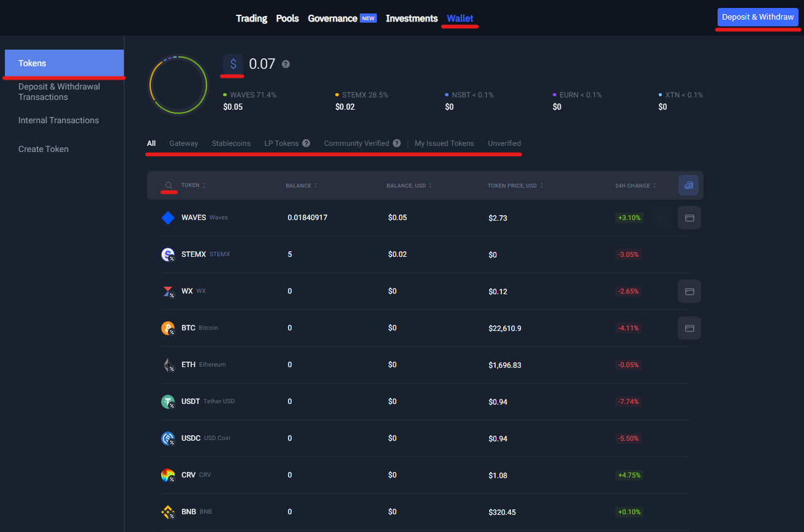804x532 pixels.
Task: Click the -7.74% change badge
Action: [628, 401]
